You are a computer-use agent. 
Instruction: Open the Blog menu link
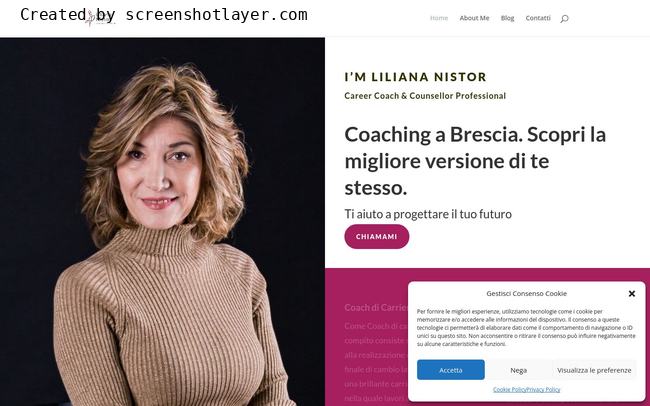tap(507, 18)
